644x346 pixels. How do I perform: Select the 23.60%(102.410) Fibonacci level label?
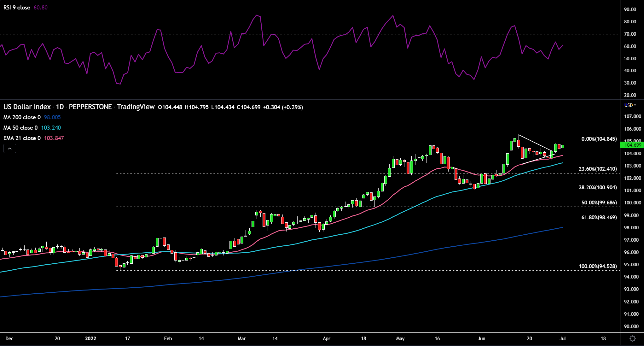pos(598,169)
